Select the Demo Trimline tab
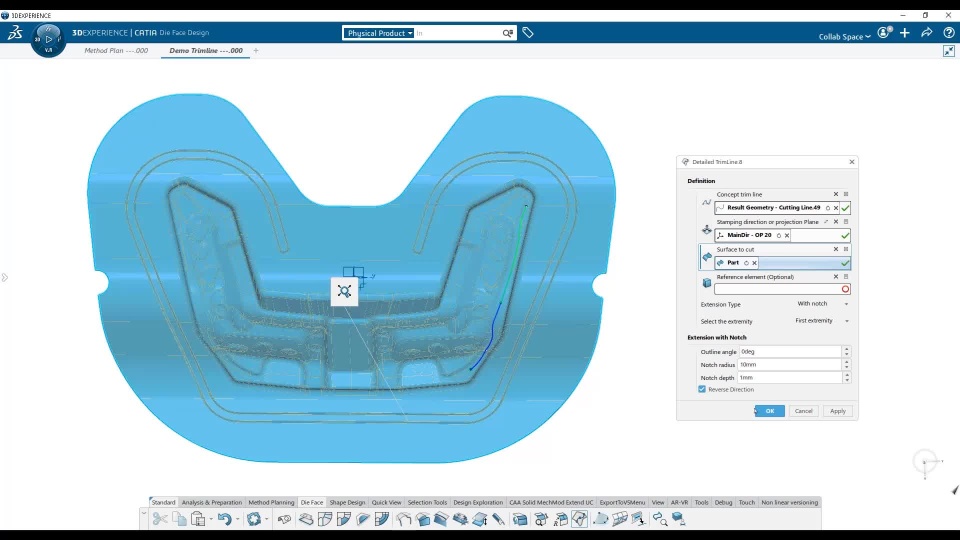This screenshot has width=960, height=540. coord(206,51)
